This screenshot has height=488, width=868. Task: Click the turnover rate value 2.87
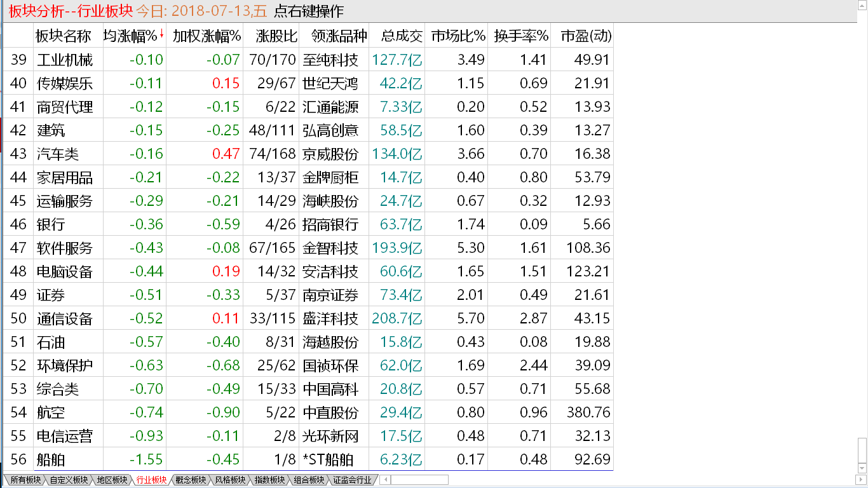pos(534,318)
